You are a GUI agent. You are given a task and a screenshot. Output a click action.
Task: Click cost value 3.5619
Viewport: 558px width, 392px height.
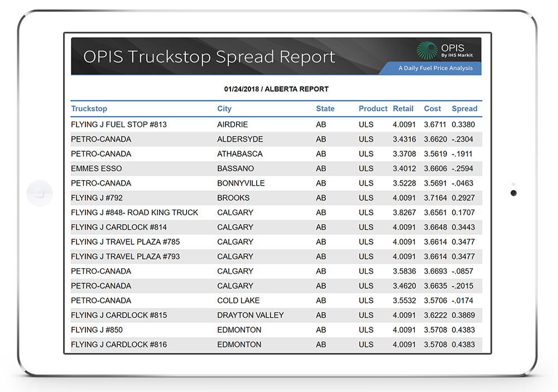click(x=435, y=154)
